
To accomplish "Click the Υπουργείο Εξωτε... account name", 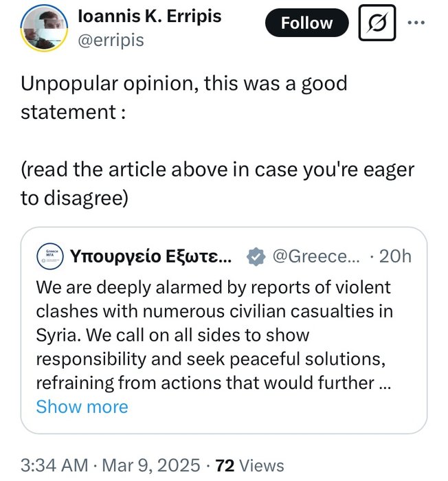I will point(155,257).
